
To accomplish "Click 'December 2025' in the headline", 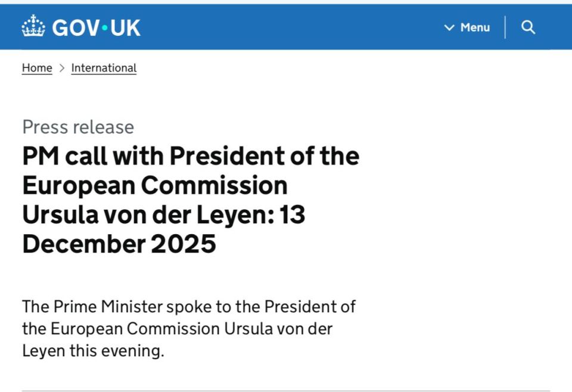I will click(x=119, y=244).
